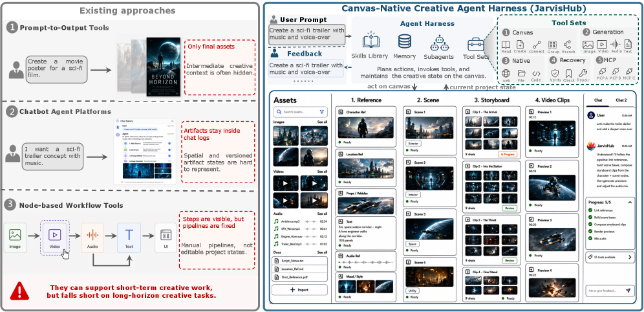Click See all next to Audio
The image size is (644, 312).
point(322,214)
